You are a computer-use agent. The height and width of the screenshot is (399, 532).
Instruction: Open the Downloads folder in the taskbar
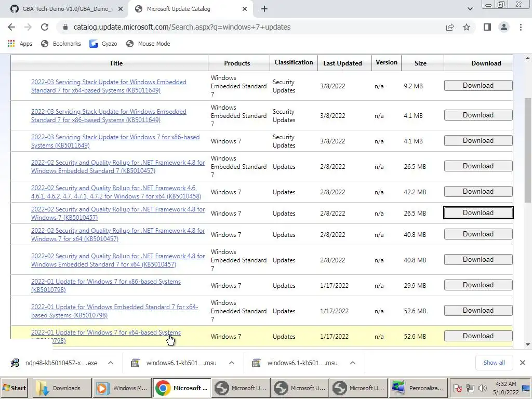point(62,388)
